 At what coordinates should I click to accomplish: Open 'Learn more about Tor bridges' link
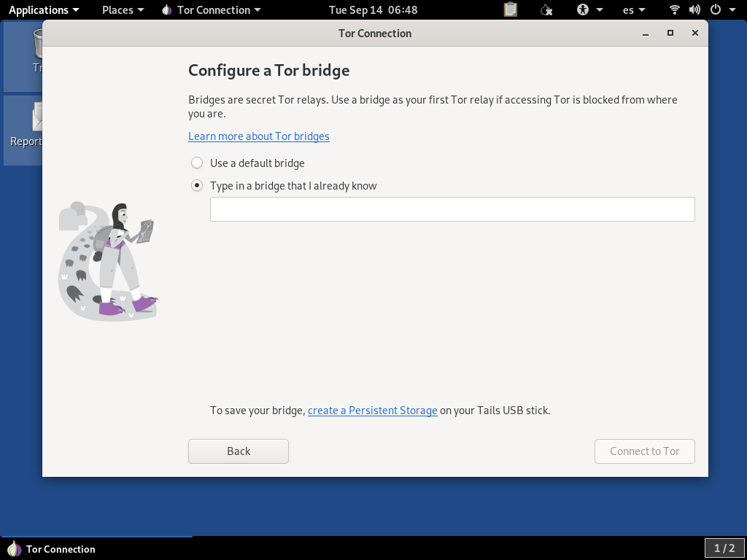click(x=259, y=136)
